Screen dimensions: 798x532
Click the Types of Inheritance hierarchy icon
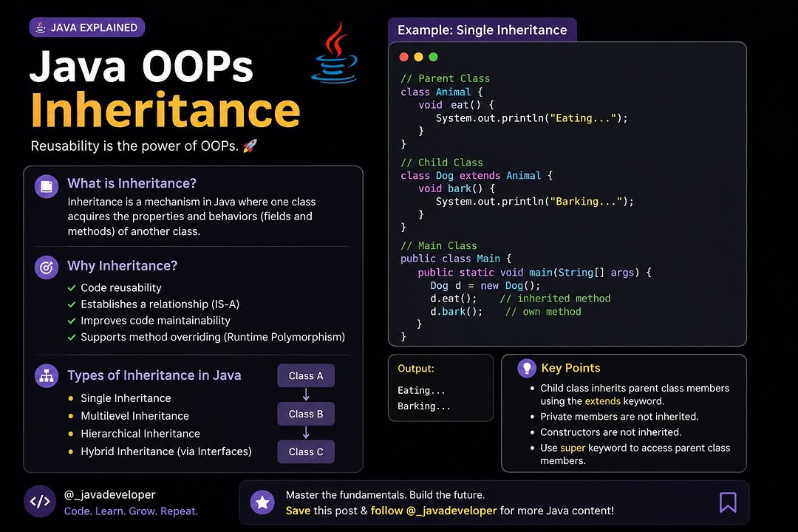click(x=47, y=375)
